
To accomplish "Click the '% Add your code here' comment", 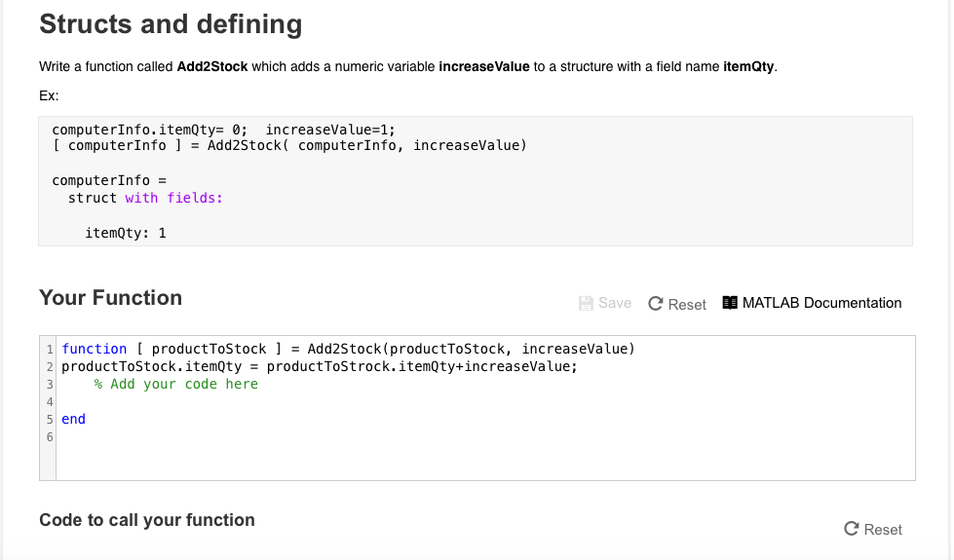I will click(175, 384).
